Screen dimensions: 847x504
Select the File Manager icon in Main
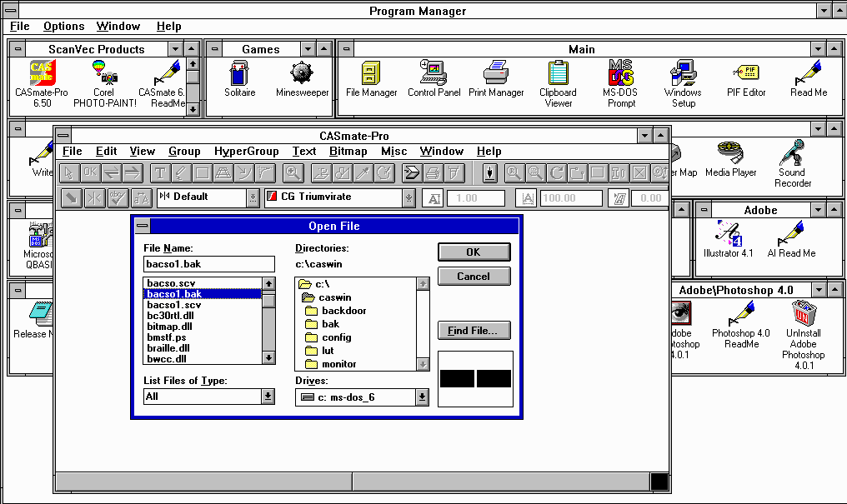371,79
